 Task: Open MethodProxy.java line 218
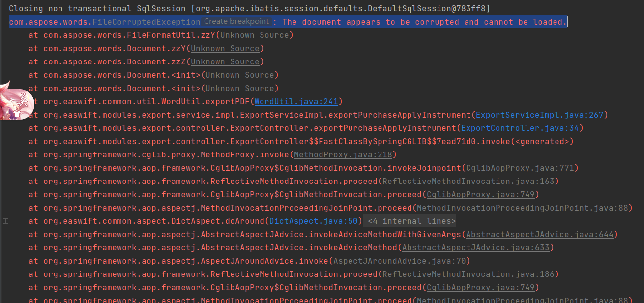pos(343,154)
